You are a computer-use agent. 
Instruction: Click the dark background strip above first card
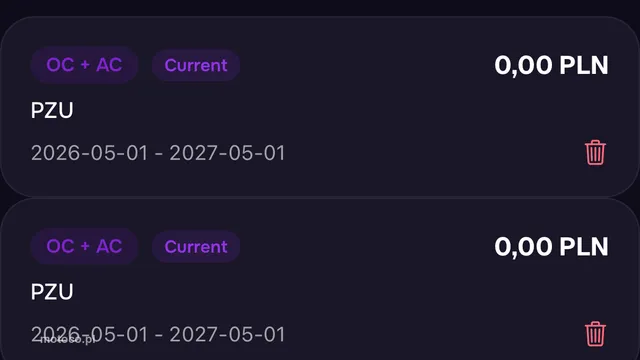point(320,7)
